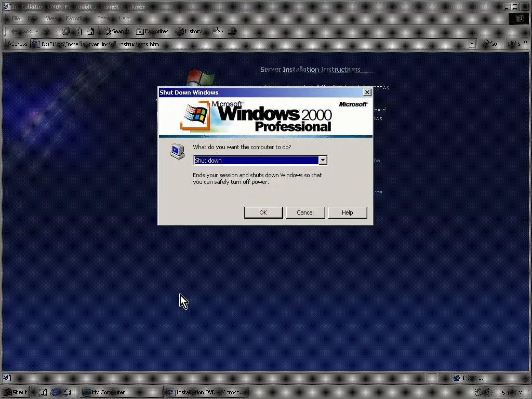Click the computer icon in shutdown dialog

click(178, 151)
